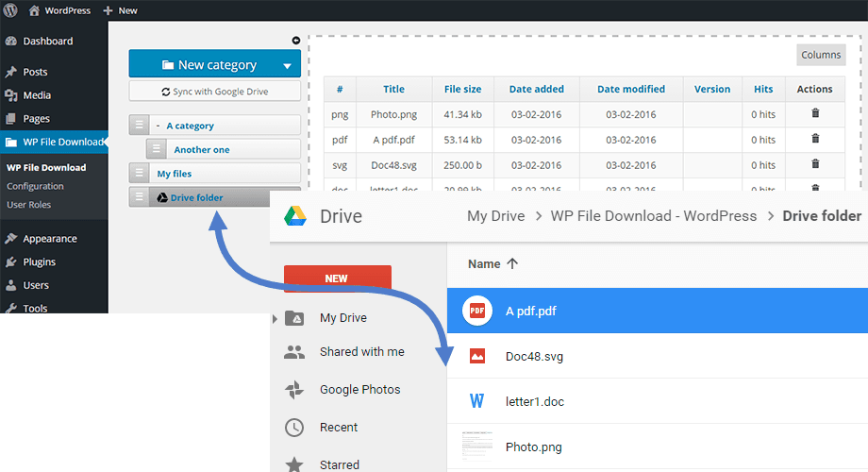Sort by the Title column header
The height and width of the screenshot is (472, 868).
[x=393, y=89]
